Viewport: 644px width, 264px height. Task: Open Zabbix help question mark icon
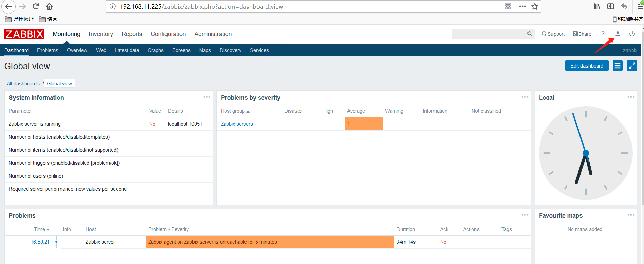[x=603, y=34]
